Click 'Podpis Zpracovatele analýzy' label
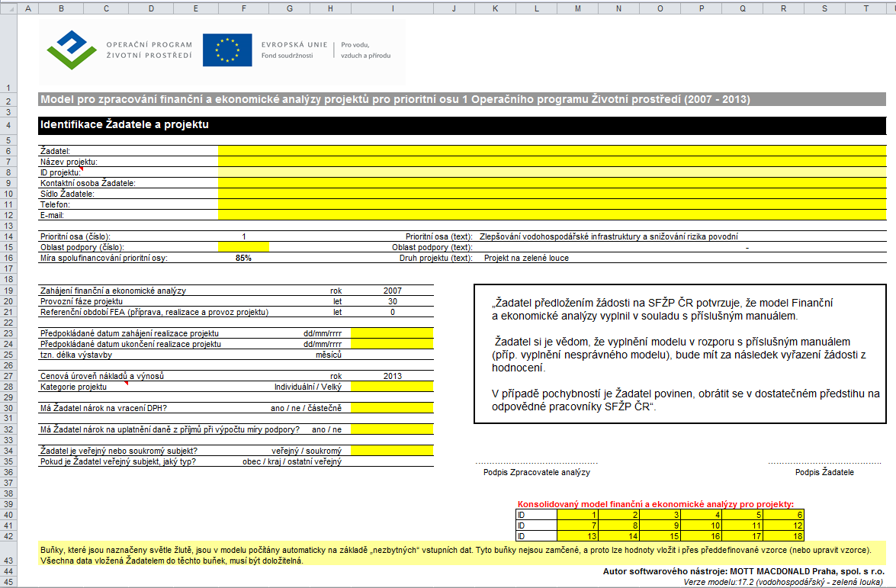 pos(537,472)
